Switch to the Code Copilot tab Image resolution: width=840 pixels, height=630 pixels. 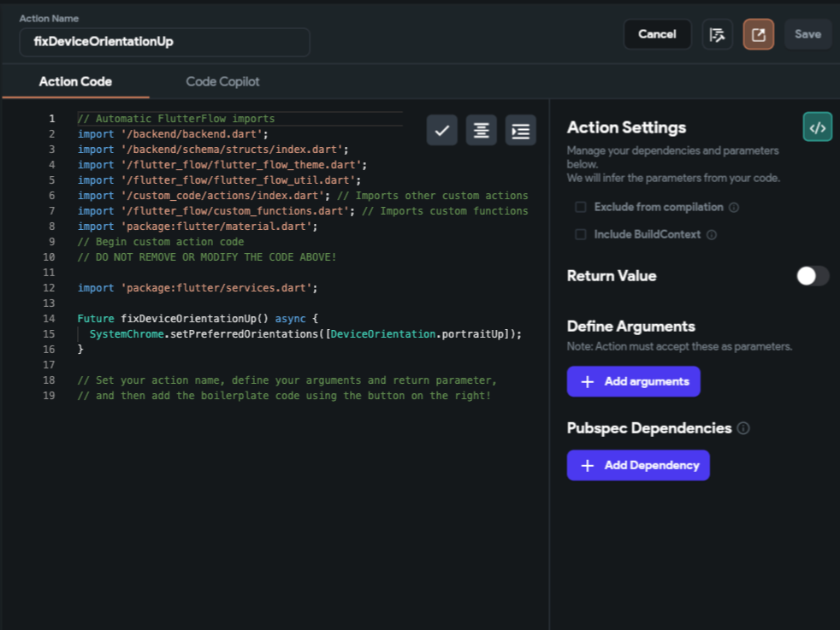(x=222, y=82)
